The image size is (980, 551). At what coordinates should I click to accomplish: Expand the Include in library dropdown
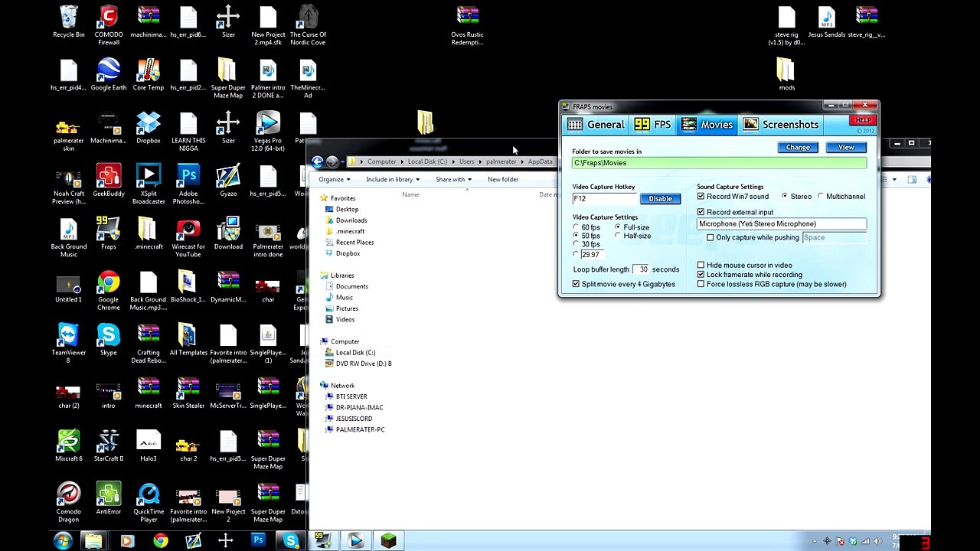392,179
